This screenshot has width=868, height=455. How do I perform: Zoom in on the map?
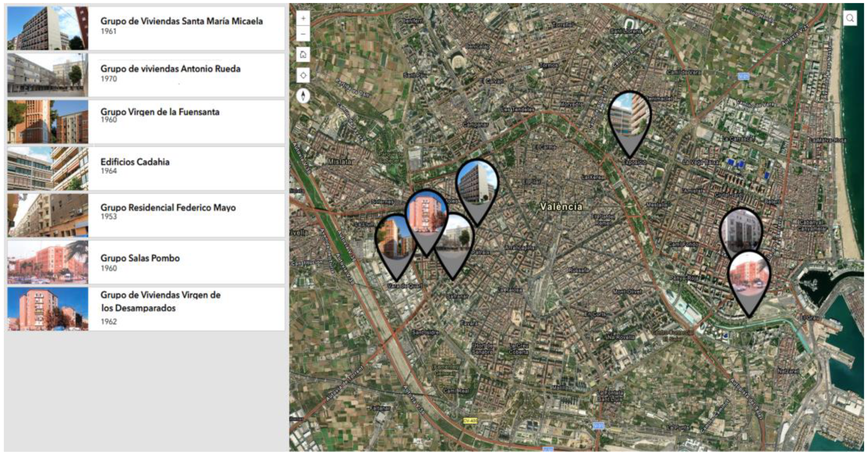click(303, 18)
